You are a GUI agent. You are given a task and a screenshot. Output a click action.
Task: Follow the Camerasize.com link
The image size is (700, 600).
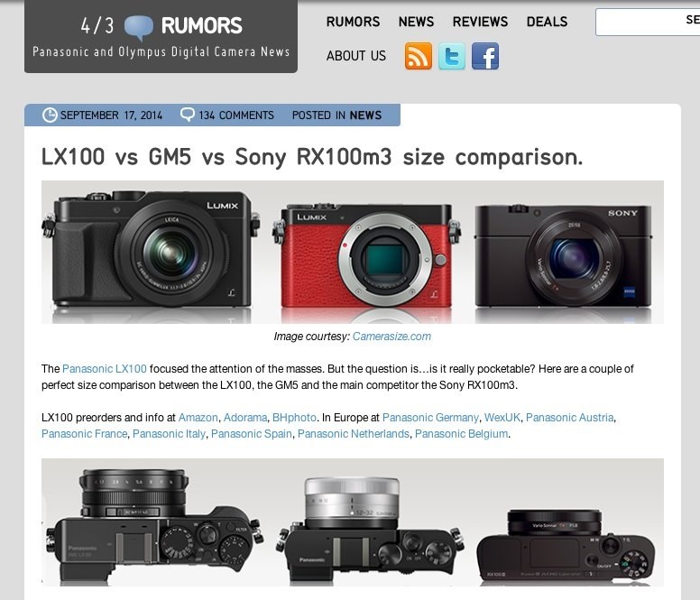pyautogui.click(x=391, y=337)
